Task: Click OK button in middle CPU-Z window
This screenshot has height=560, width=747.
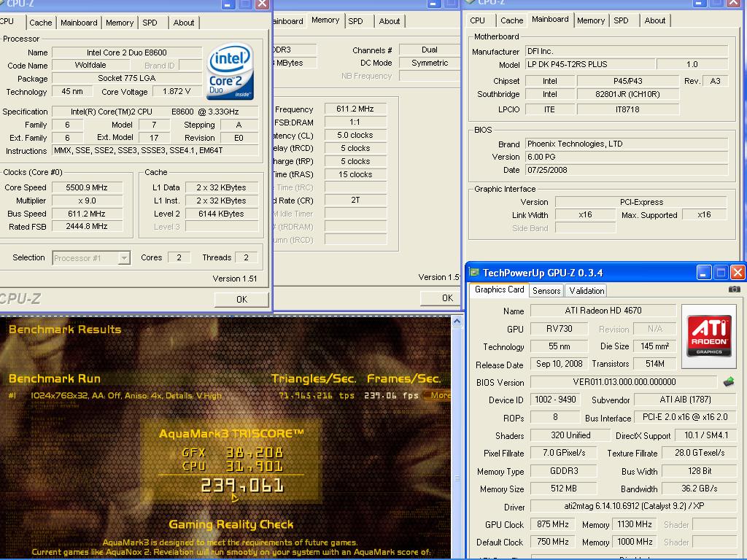Action: pyautogui.click(x=441, y=298)
